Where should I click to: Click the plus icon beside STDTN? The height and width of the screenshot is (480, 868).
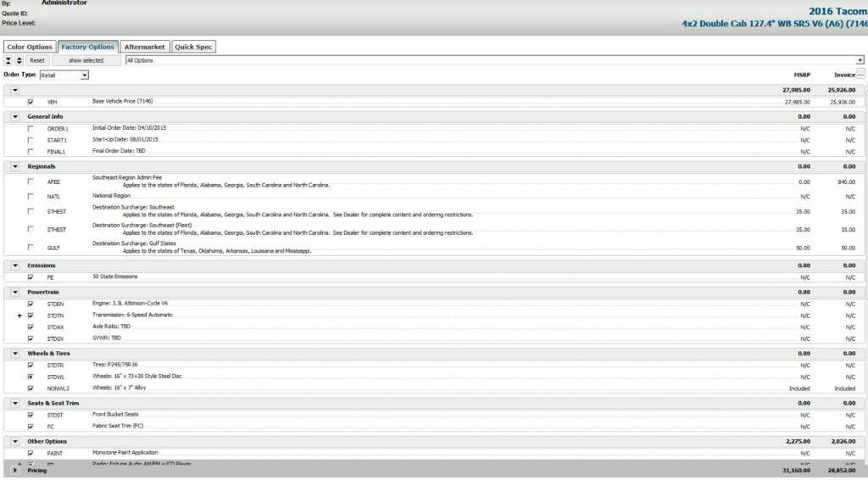[19, 315]
